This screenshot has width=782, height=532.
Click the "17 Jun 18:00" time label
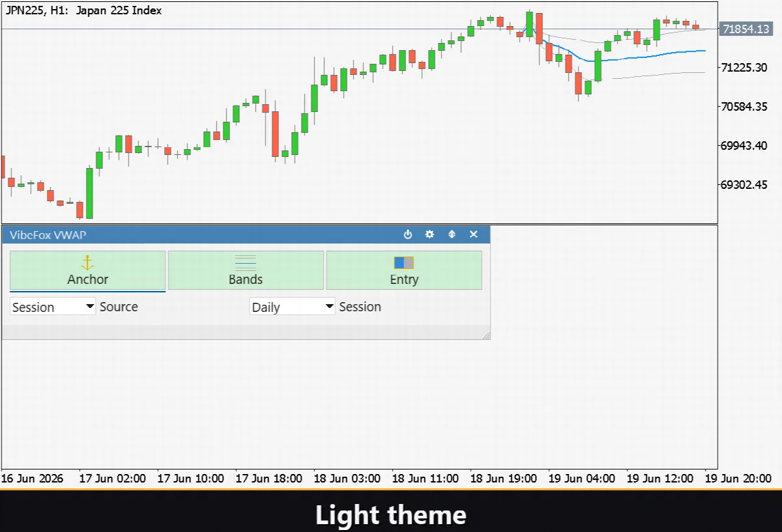click(268, 478)
